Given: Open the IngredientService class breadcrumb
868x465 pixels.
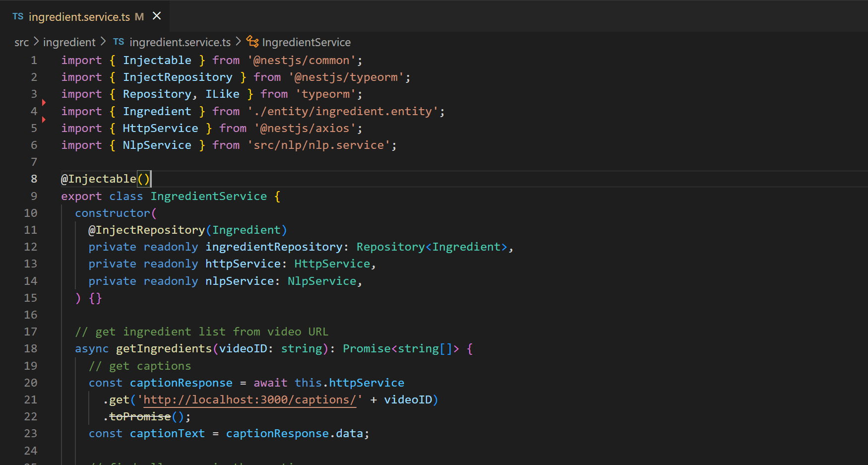Looking at the screenshot, I should (306, 42).
